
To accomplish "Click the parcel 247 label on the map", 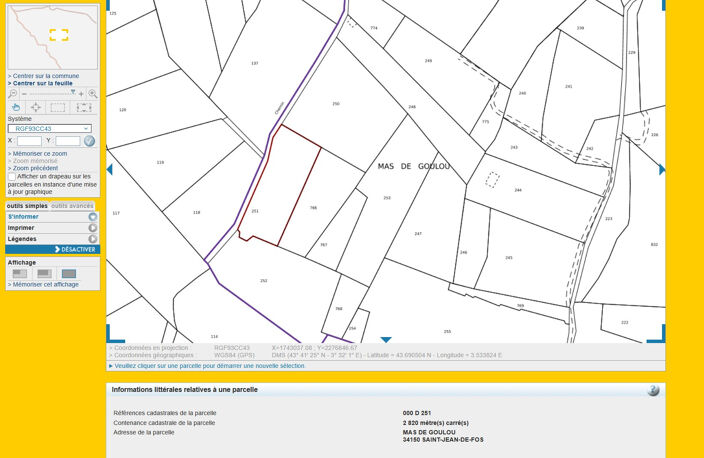I will point(418,233).
